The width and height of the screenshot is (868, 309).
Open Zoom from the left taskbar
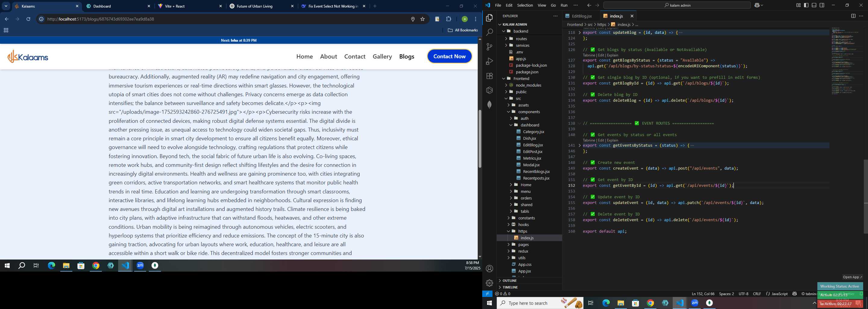[x=140, y=266]
